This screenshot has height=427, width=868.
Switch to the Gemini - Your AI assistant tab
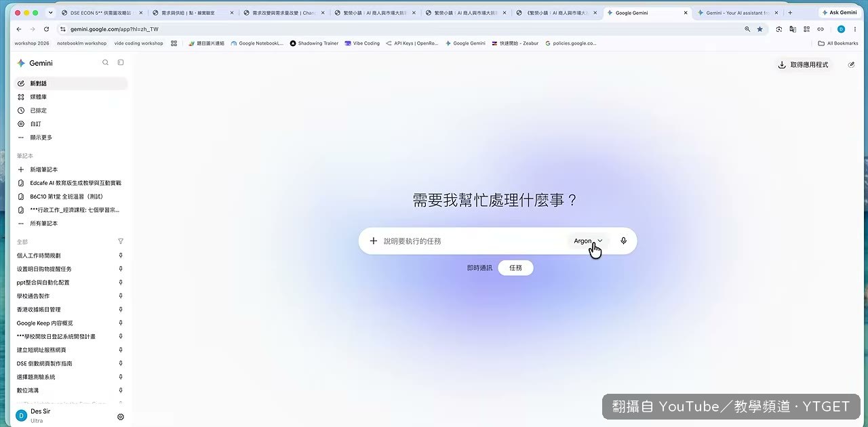click(x=737, y=12)
